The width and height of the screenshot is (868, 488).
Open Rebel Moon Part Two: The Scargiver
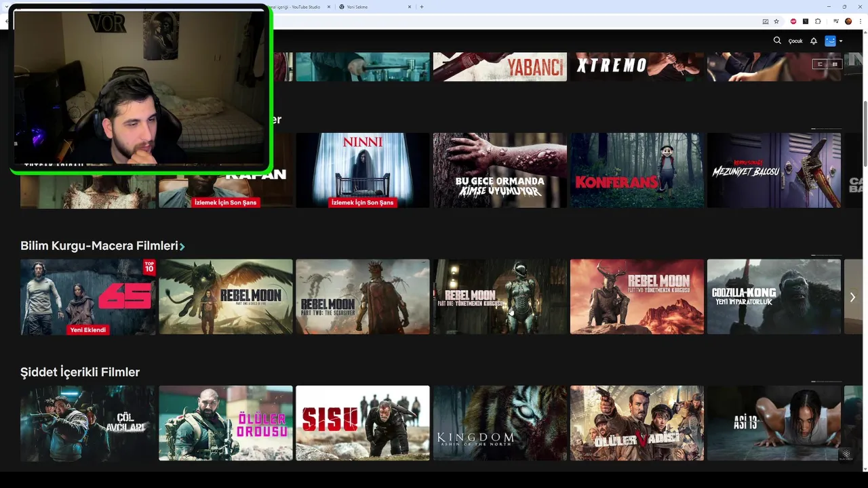[363, 297]
